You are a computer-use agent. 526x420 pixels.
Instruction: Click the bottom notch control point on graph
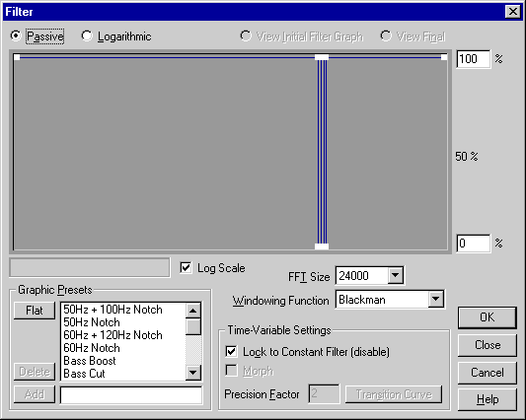click(x=322, y=246)
